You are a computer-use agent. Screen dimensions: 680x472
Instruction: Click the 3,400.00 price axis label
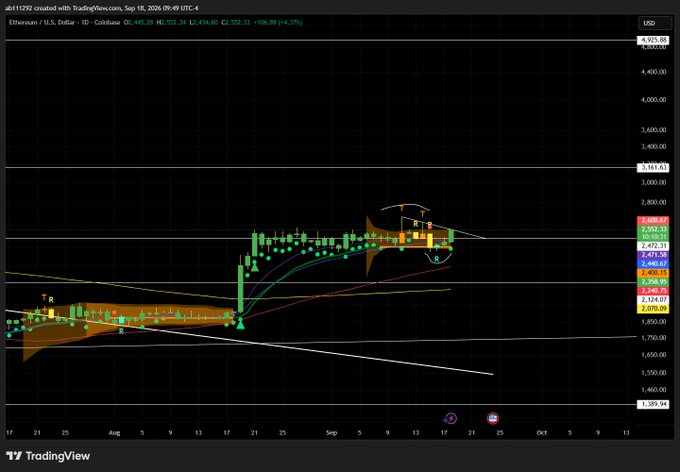click(x=654, y=146)
